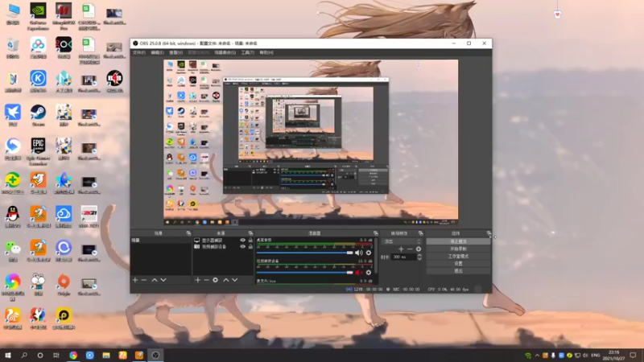Open the 工具(T) menu
The height and width of the screenshot is (362, 644).
point(248,52)
